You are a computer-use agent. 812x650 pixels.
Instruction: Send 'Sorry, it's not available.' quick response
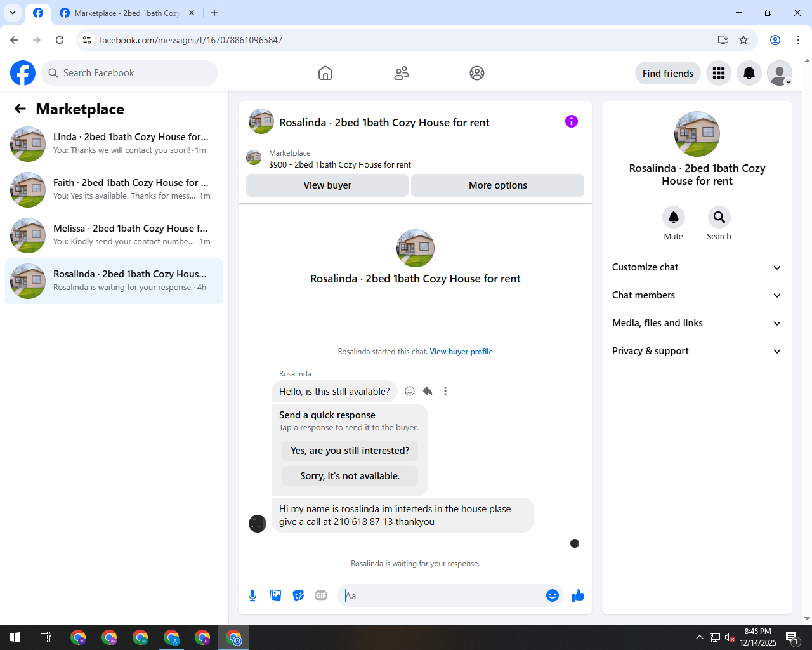pos(350,476)
